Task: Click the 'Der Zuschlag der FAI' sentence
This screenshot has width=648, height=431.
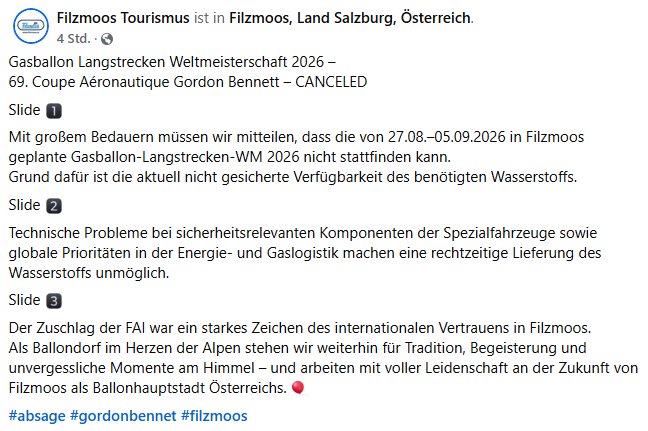Action: pos(300,328)
